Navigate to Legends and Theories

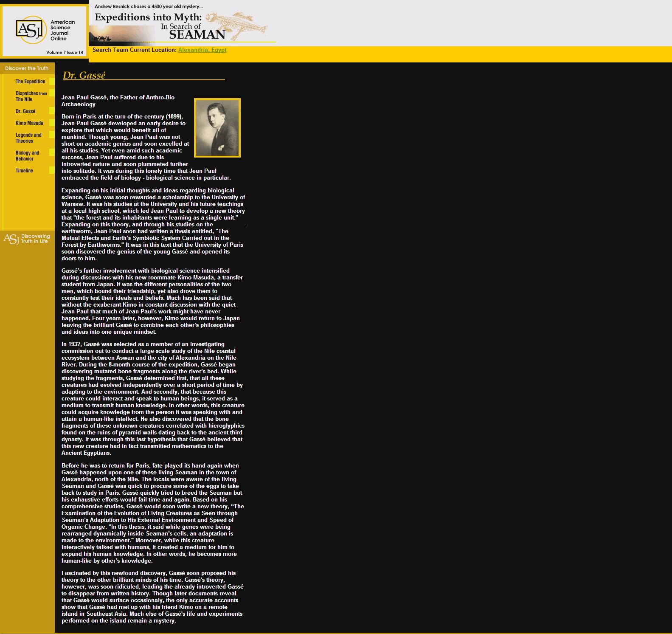point(28,138)
